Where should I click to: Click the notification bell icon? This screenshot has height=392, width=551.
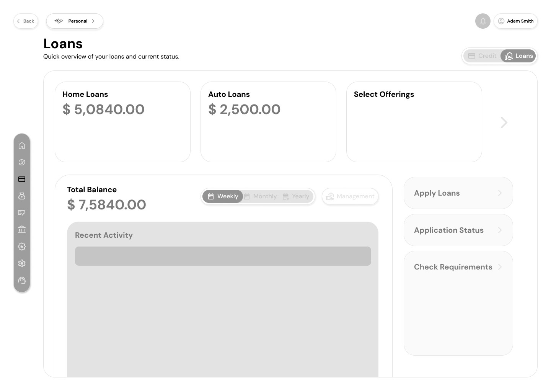483,21
